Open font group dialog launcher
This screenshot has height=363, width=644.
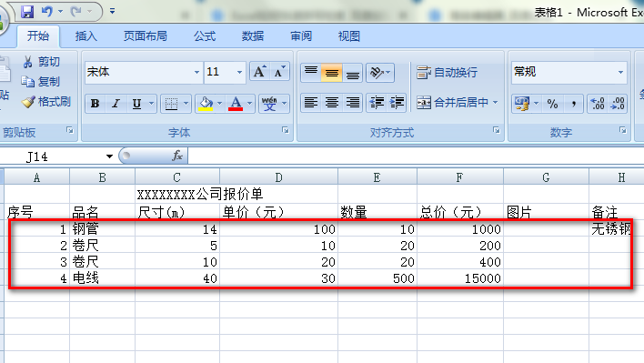pos(286,131)
